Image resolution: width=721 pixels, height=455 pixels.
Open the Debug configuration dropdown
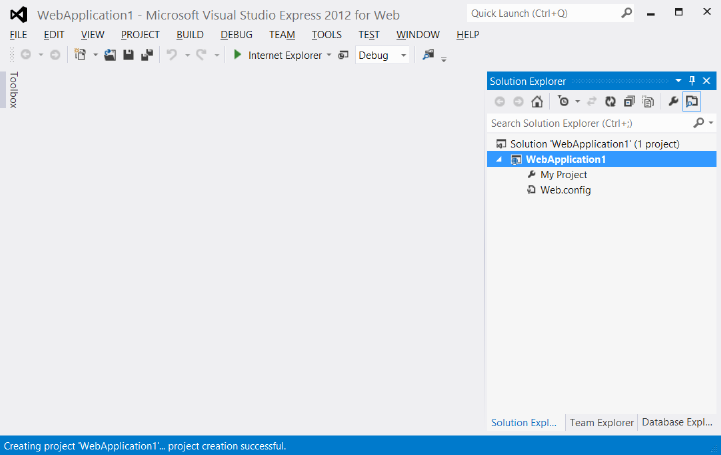point(403,55)
